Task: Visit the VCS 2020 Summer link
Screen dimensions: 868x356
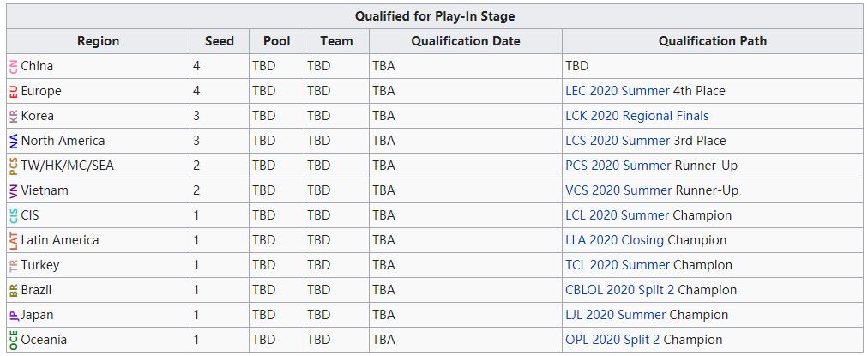Action: tap(618, 190)
